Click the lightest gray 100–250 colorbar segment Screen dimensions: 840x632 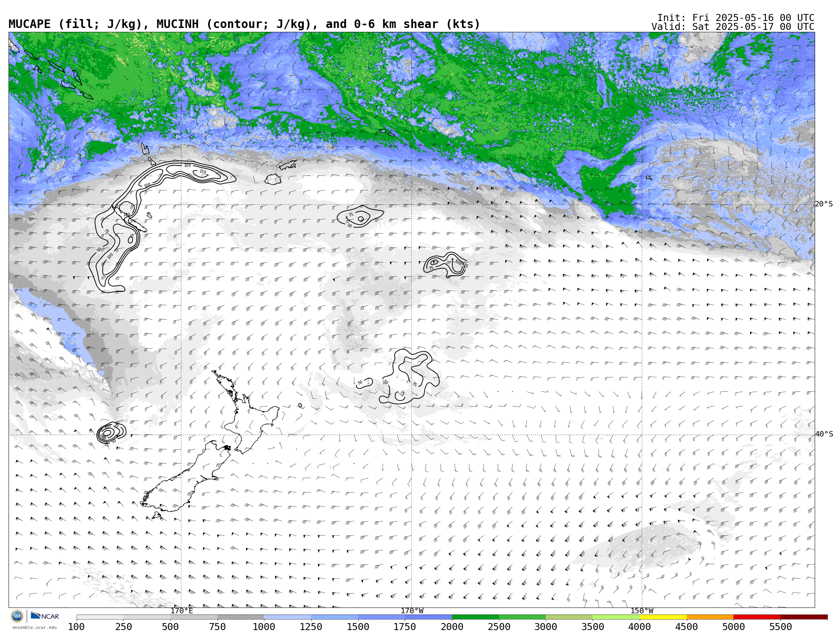click(100, 617)
